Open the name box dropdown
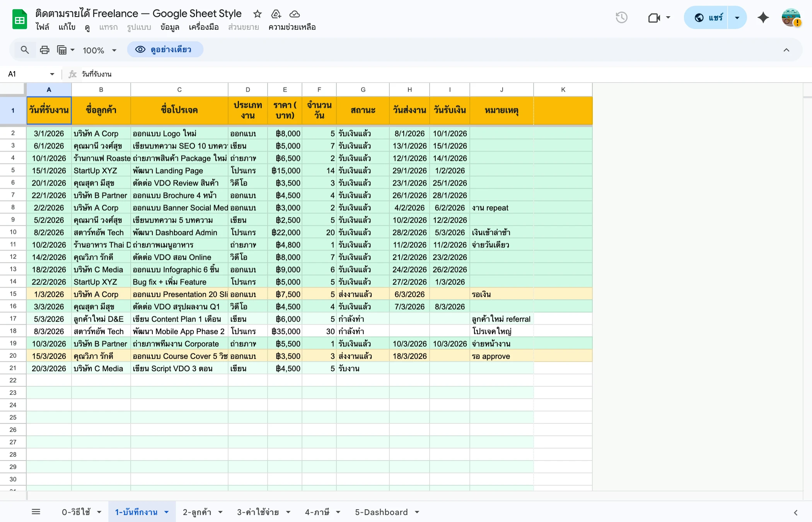The height and width of the screenshot is (522, 812). point(52,74)
